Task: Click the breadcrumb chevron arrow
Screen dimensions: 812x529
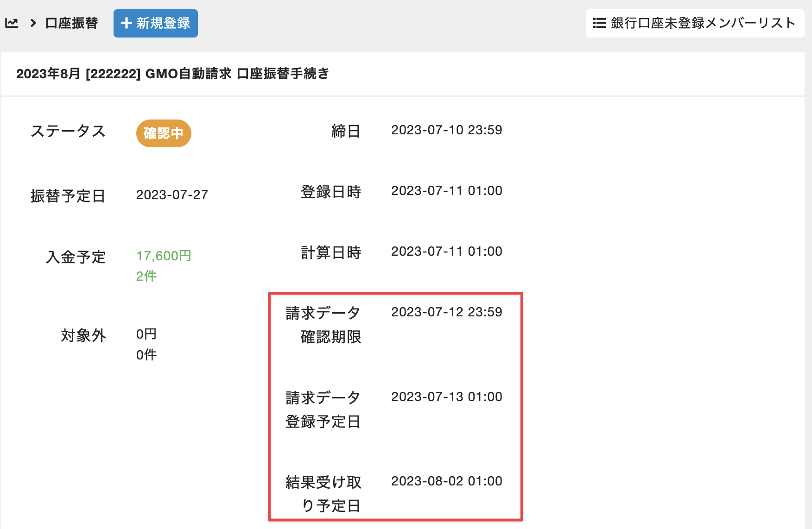Action: [33, 23]
